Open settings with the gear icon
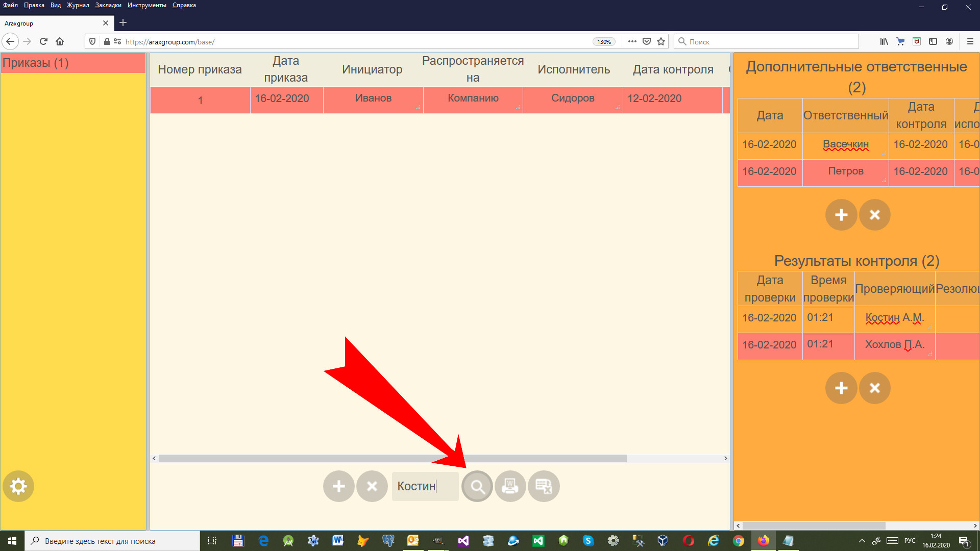Image resolution: width=980 pixels, height=551 pixels. pyautogui.click(x=18, y=486)
